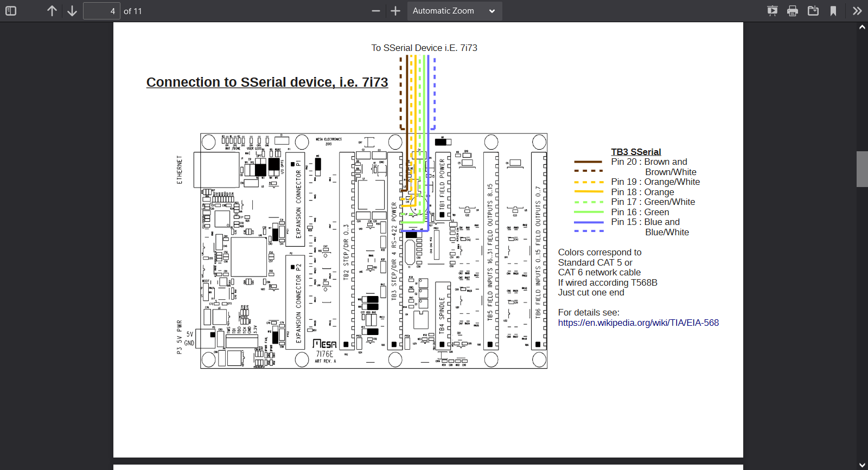Click 'To SSerial Device i.E. 7i73' label
The width and height of the screenshot is (868, 470).
[x=424, y=48]
